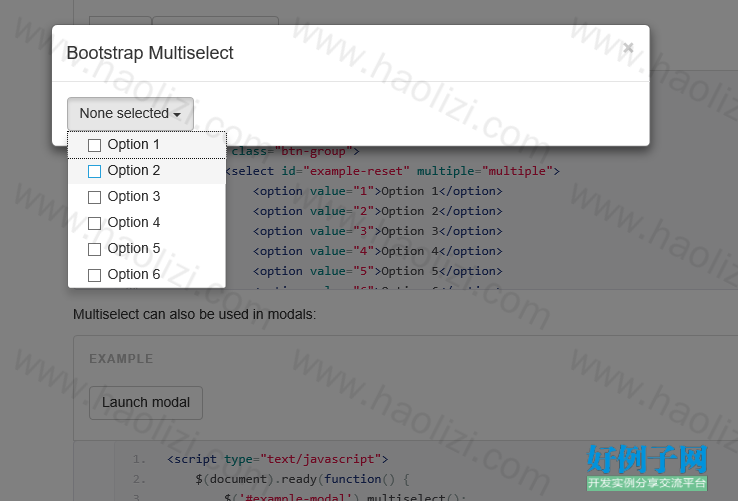Screen dimensions: 738x501
Task: Open the None selected dropdown
Action: tap(130, 113)
